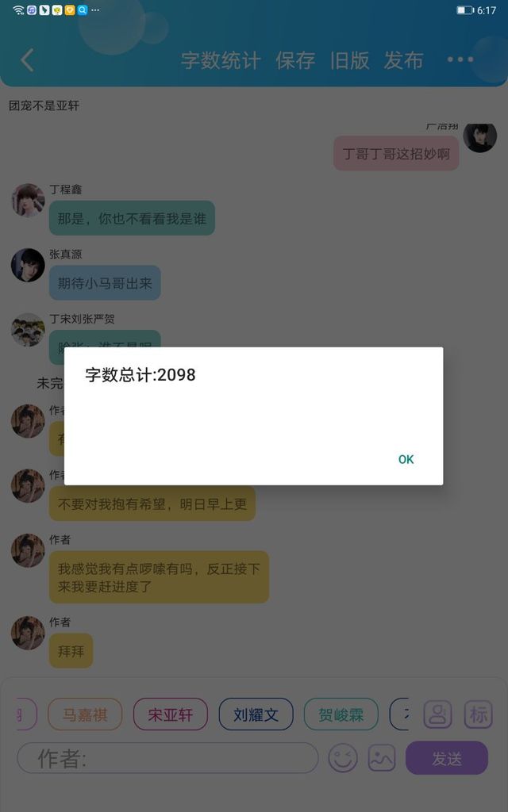This screenshot has height=812, width=508.
Task: Tap 发布 to publish
Action: 403,60
